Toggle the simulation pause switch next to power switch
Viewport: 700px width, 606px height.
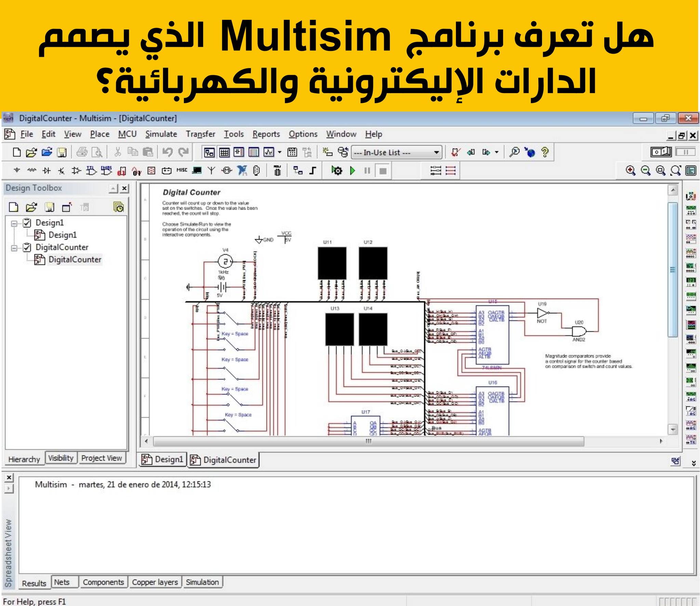[x=686, y=152]
